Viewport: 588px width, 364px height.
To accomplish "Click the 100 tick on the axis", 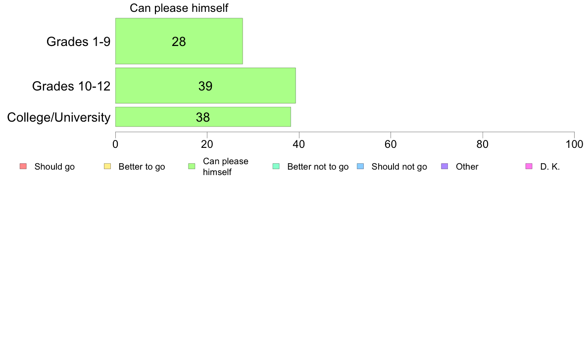I will (x=574, y=144).
